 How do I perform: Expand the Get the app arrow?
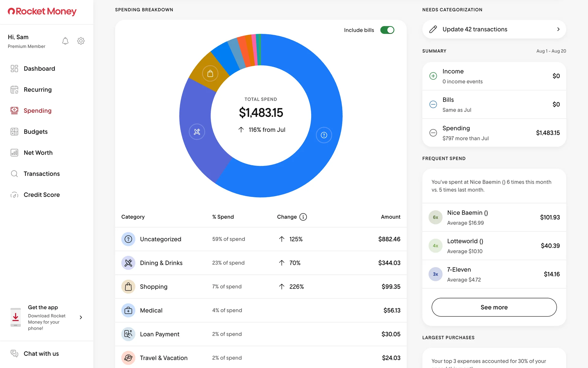coord(81,317)
